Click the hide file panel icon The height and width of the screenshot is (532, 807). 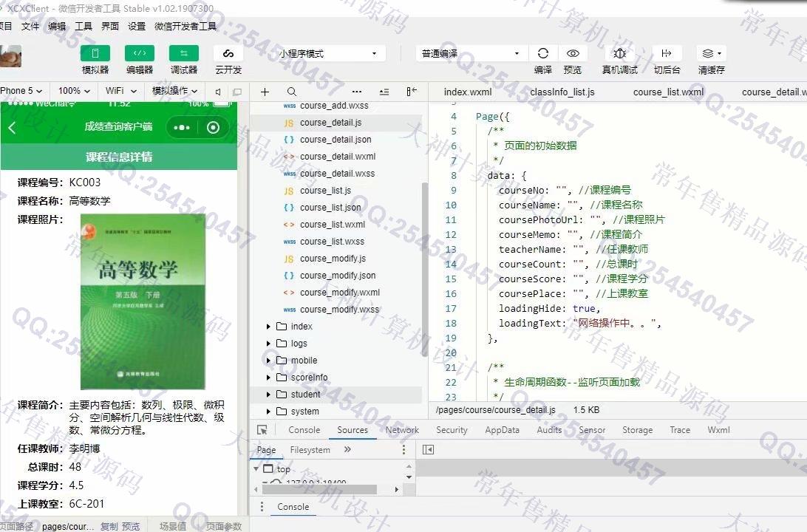[x=411, y=92]
